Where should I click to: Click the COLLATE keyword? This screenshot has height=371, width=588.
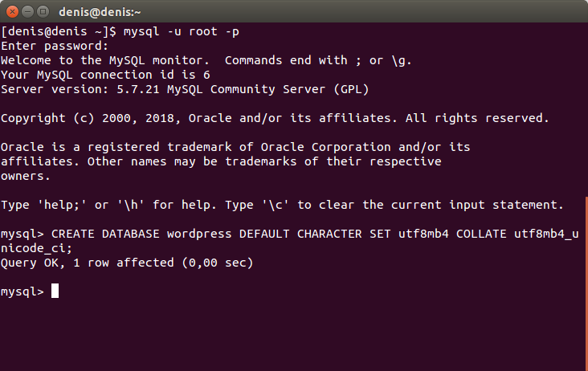(481, 234)
